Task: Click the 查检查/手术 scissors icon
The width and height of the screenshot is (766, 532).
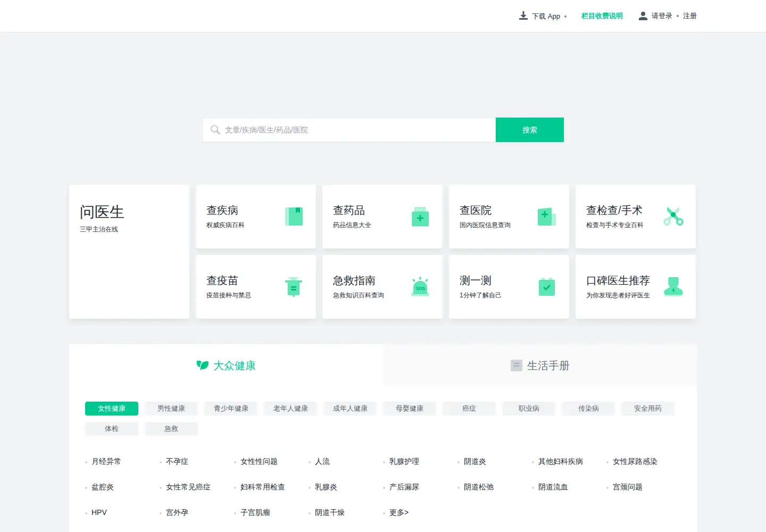Action: [673, 217]
